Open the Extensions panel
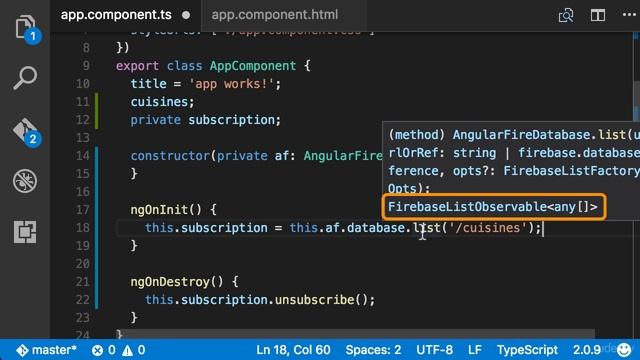 click(25, 232)
